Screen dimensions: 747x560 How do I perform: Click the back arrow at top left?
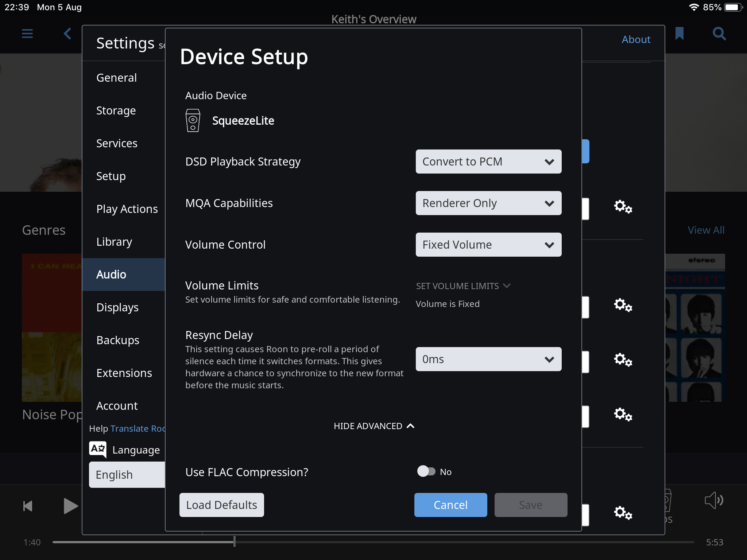(x=67, y=34)
